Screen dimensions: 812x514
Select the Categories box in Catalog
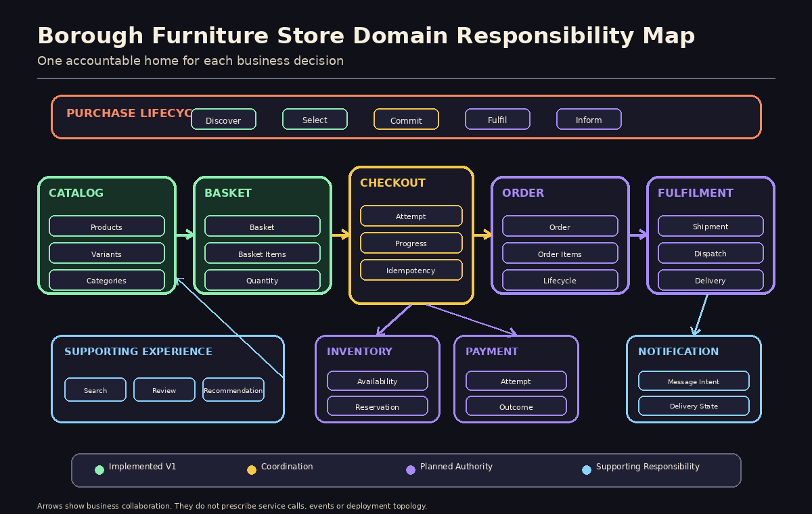[x=107, y=280]
